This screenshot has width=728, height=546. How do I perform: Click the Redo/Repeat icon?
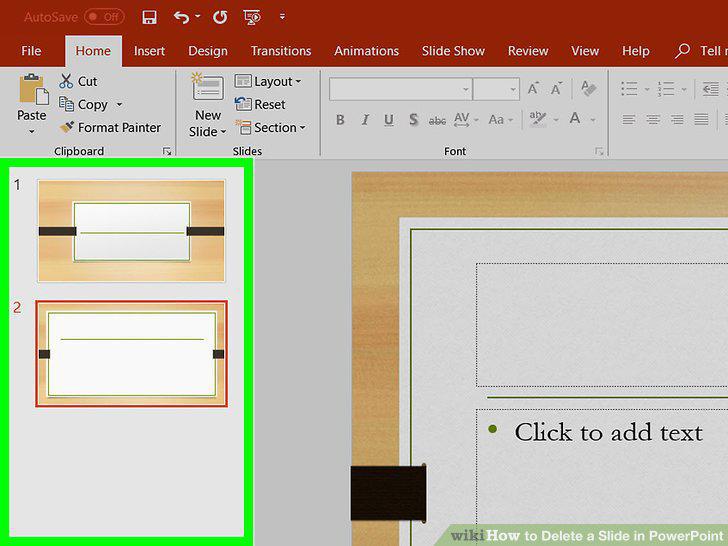[x=220, y=17]
